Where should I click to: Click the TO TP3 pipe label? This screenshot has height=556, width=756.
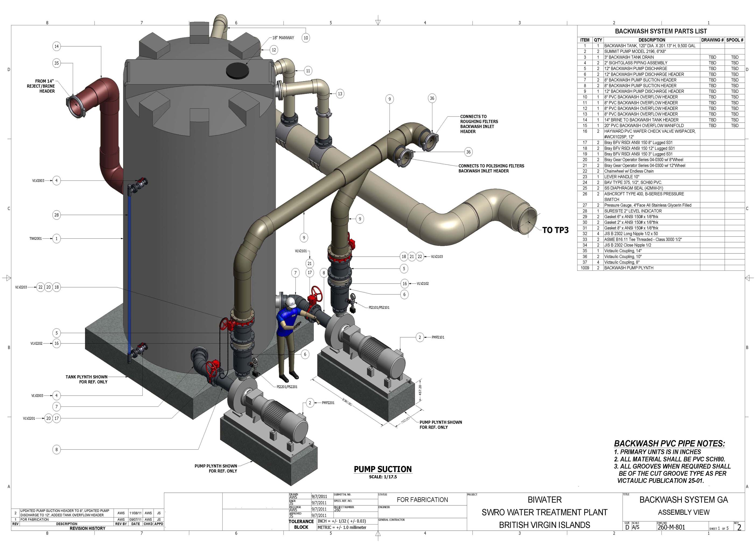click(555, 230)
